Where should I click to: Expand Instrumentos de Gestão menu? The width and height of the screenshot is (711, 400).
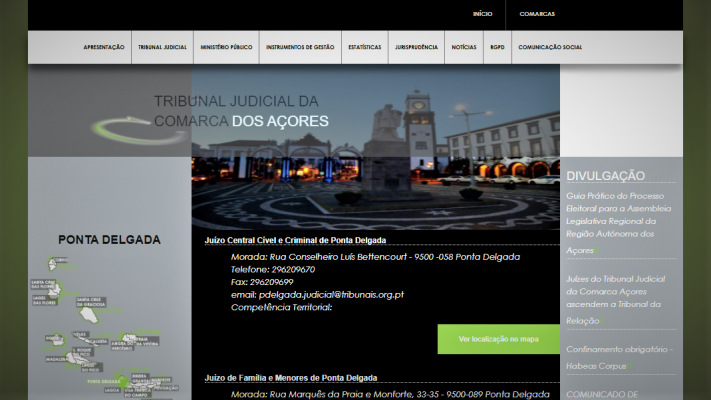(299, 47)
